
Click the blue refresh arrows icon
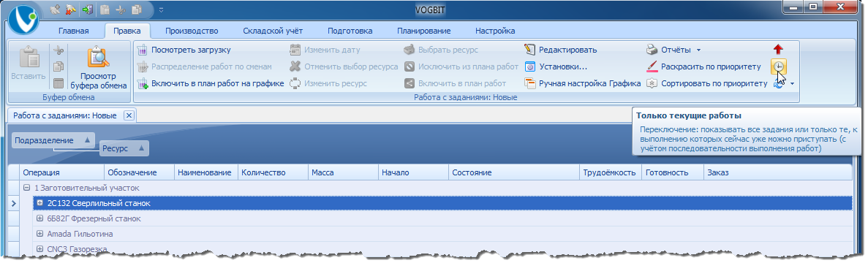tap(778, 85)
